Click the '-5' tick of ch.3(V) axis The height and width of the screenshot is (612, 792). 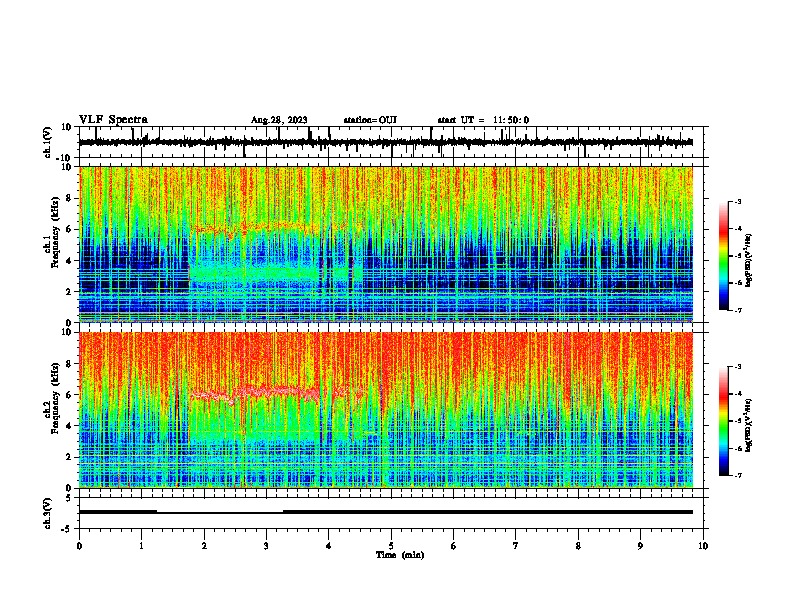[68, 529]
